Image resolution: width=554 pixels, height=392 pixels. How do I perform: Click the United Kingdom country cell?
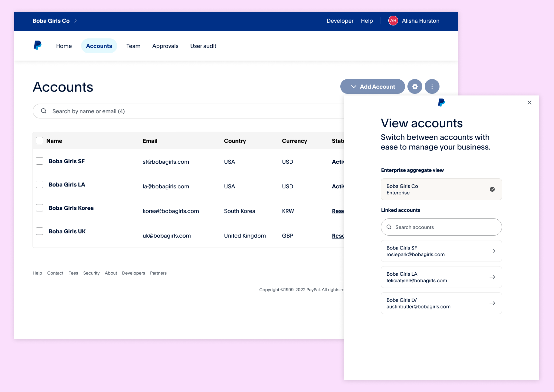click(245, 235)
